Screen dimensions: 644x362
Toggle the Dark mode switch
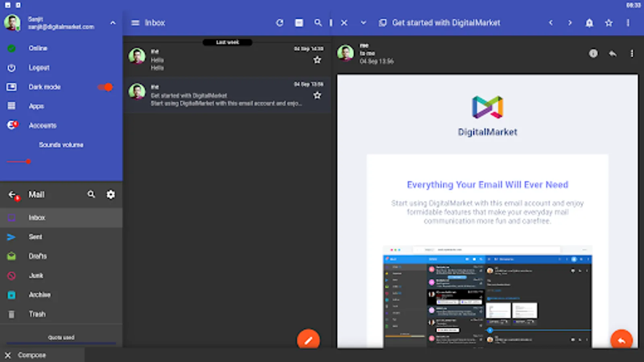[105, 87]
